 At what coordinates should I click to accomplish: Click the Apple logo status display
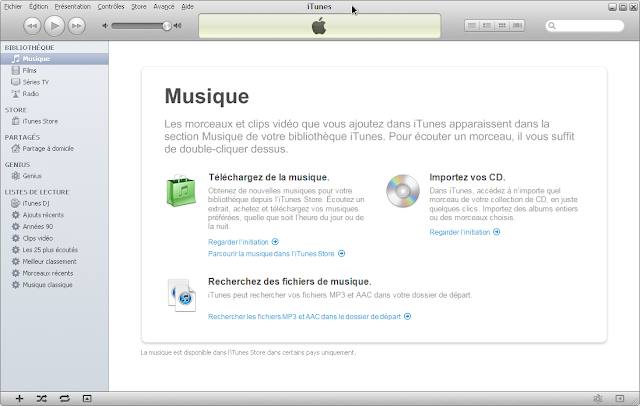pyautogui.click(x=319, y=26)
